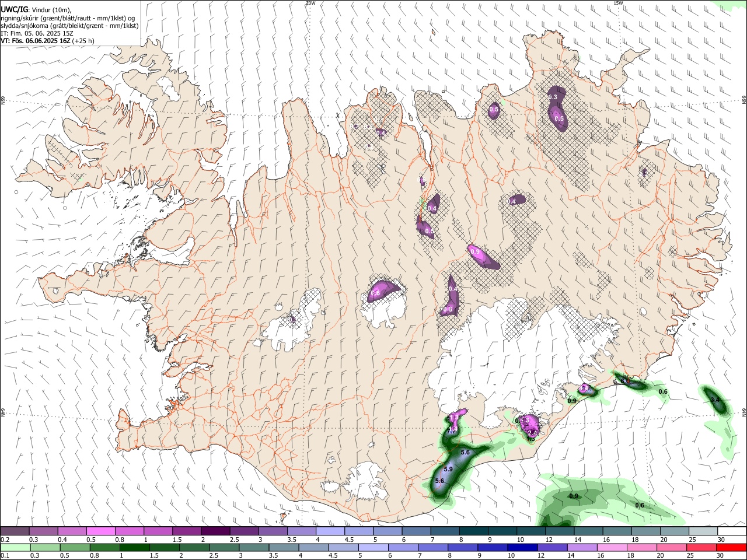Image resolution: width=747 pixels, height=560 pixels.
Task: Click the '3.5' label in the snow scale
Action: pyautogui.click(x=291, y=540)
